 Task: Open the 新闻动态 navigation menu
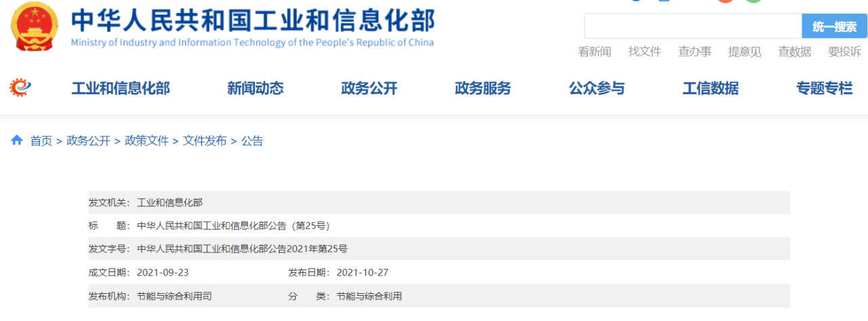pyautogui.click(x=255, y=88)
